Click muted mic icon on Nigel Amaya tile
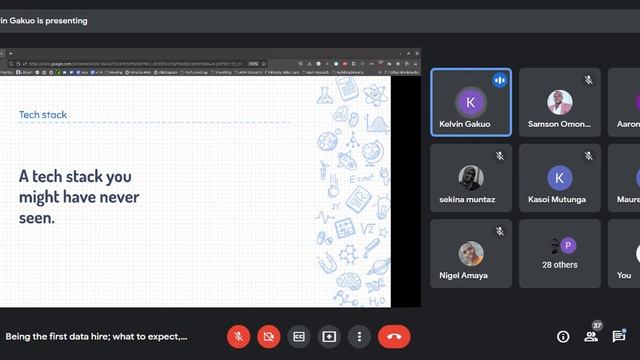 500,231
